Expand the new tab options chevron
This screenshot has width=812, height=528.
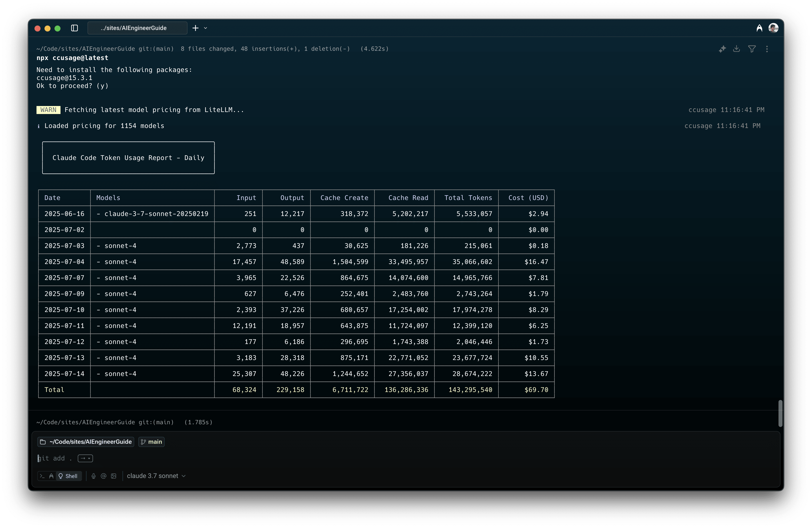(205, 28)
